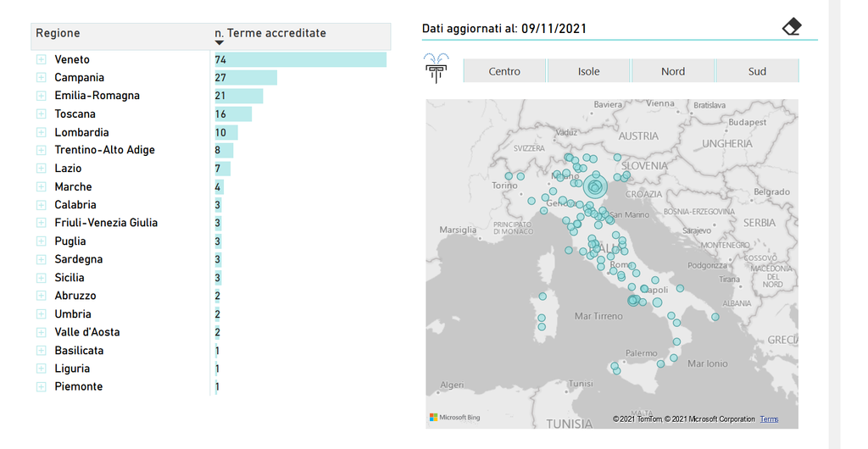Click the thermal fountain icon

pos(437,69)
